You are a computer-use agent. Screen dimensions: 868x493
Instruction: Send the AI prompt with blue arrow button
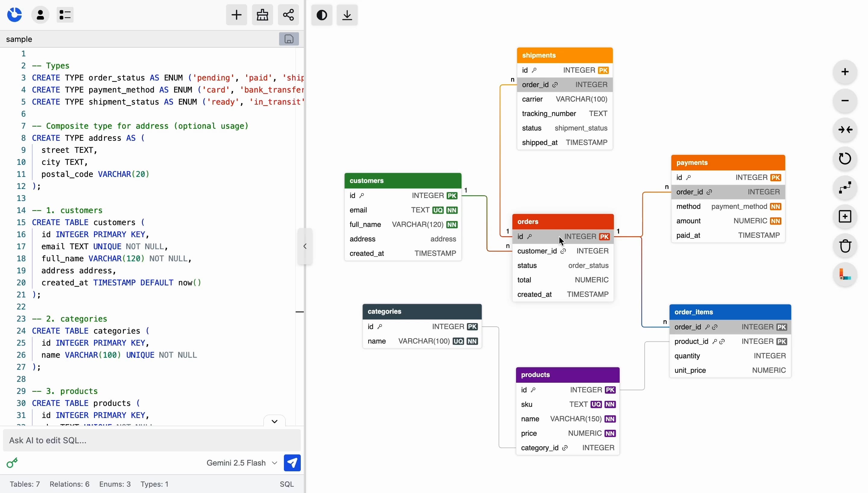(x=292, y=463)
